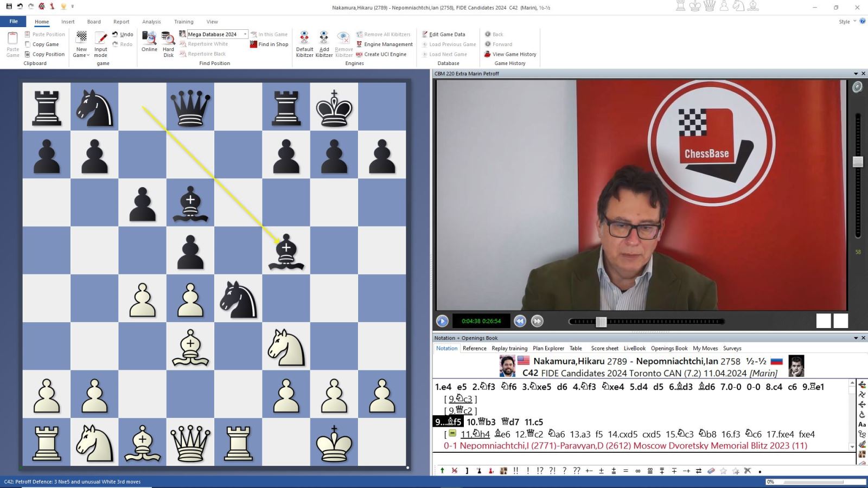
Task: Click Create UCI Engine
Action: 381,54
